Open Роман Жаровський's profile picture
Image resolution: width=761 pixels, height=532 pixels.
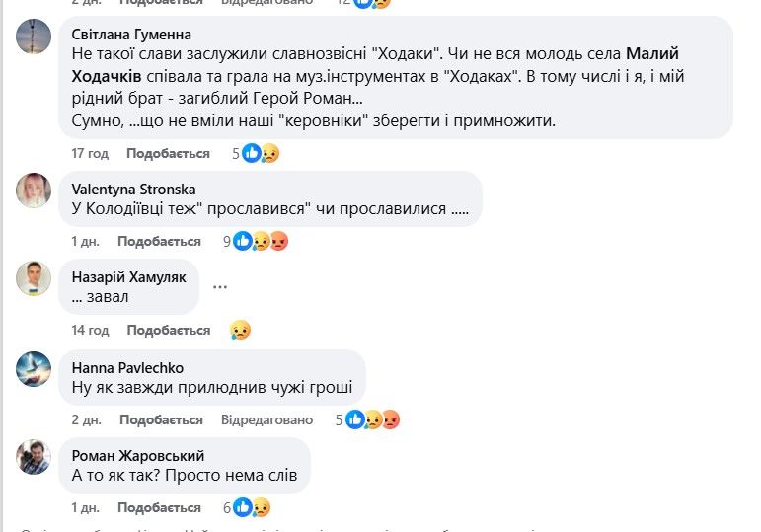[35, 456]
